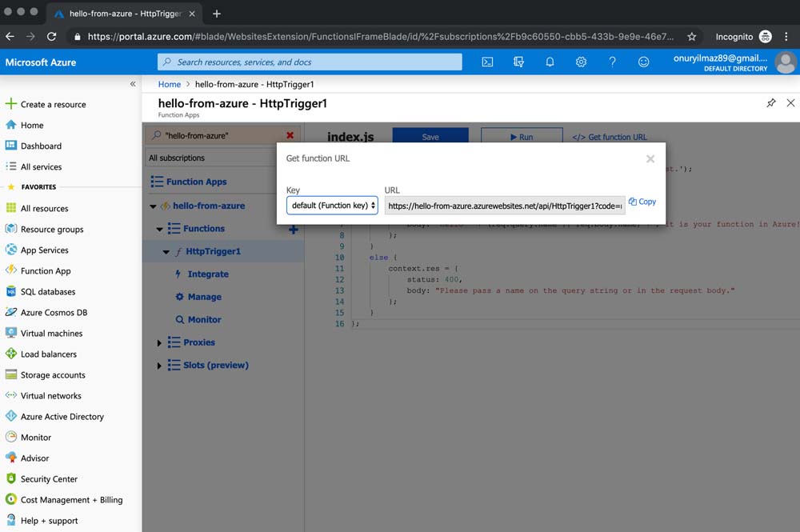Add a new function with plus icon
This screenshot has width=800, height=532.
tap(293, 230)
